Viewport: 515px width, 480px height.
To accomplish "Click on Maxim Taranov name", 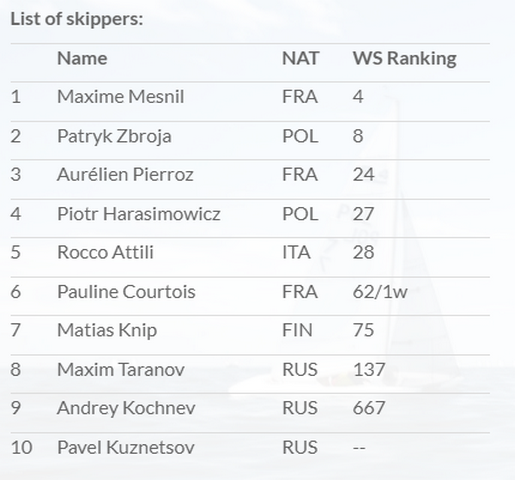I will [x=121, y=370].
